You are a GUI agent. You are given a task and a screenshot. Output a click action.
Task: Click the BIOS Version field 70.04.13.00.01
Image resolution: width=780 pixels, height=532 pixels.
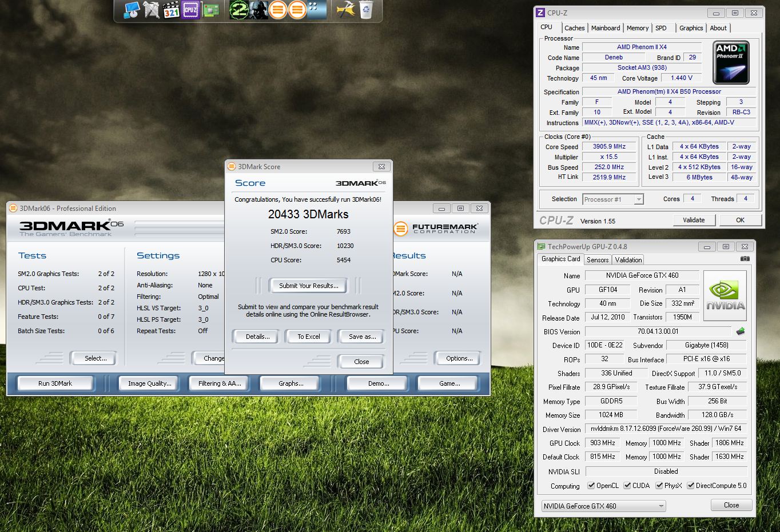point(658,331)
